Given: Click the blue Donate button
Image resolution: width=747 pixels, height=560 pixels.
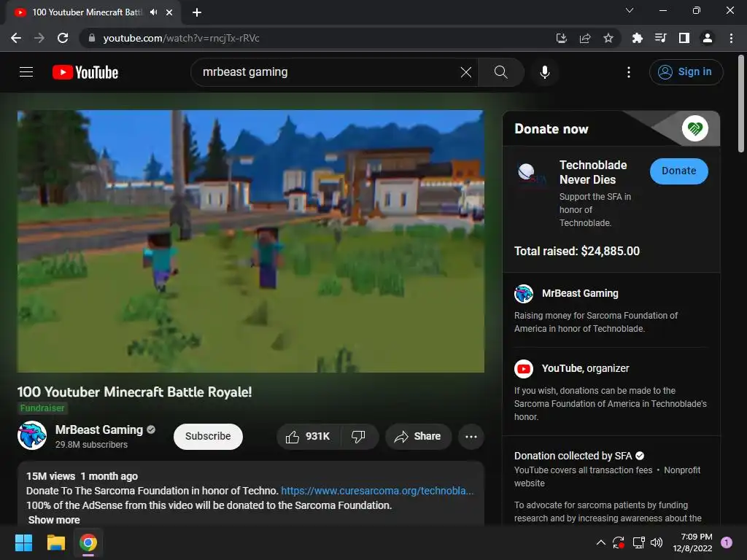Looking at the screenshot, I should point(679,171).
